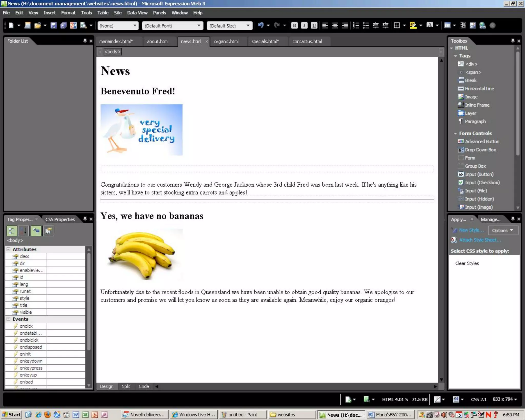Image resolution: width=525 pixels, height=420 pixels.
Task: Toggle Bold formatting button
Action: [294, 25]
